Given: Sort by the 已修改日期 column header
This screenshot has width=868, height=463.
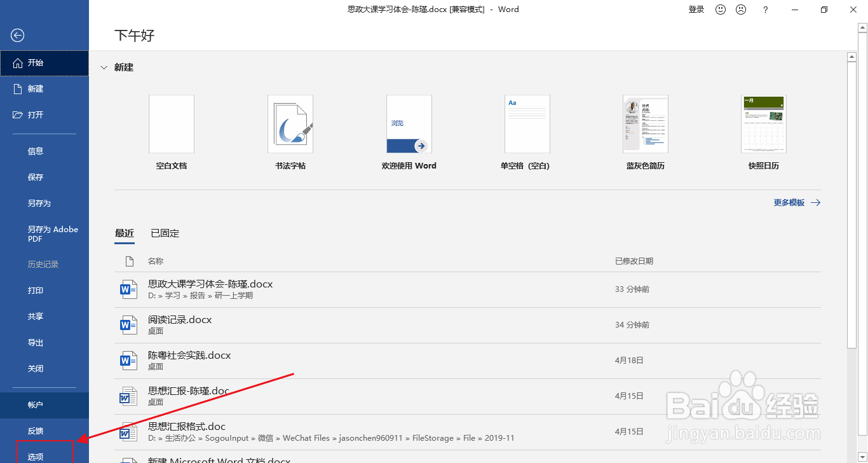Looking at the screenshot, I should 634,261.
